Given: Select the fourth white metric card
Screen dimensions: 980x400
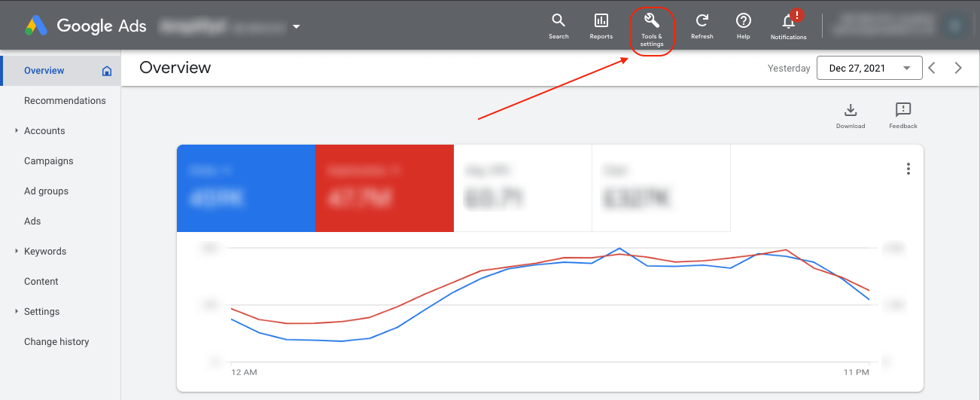Looking at the screenshot, I should click(662, 188).
